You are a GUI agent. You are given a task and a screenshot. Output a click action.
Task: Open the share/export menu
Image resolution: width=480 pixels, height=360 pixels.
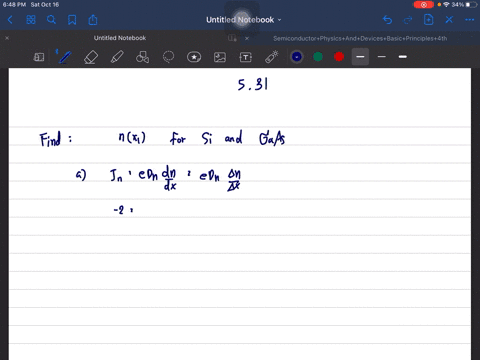[x=93, y=20]
